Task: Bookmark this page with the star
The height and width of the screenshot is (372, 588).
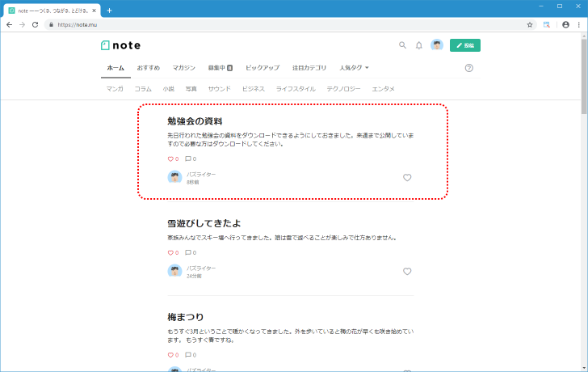Action: [x=530, y=25]
